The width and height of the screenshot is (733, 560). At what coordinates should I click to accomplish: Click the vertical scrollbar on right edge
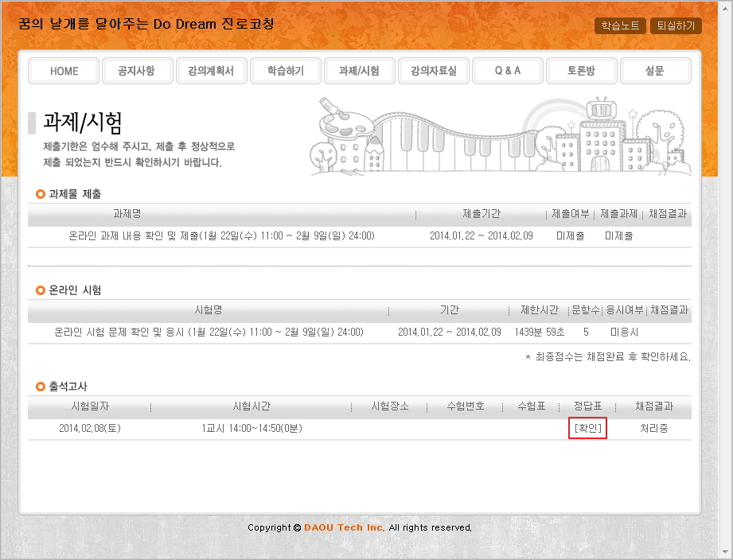725,280
